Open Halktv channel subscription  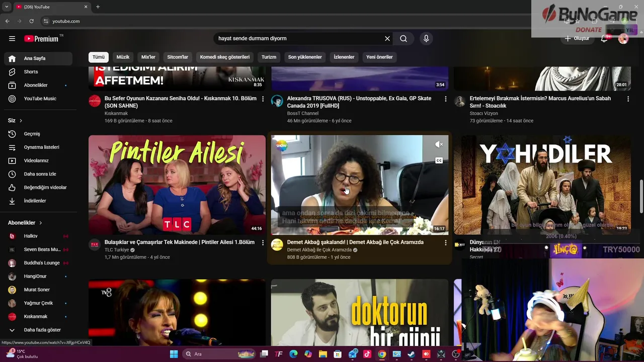[38, 236]
